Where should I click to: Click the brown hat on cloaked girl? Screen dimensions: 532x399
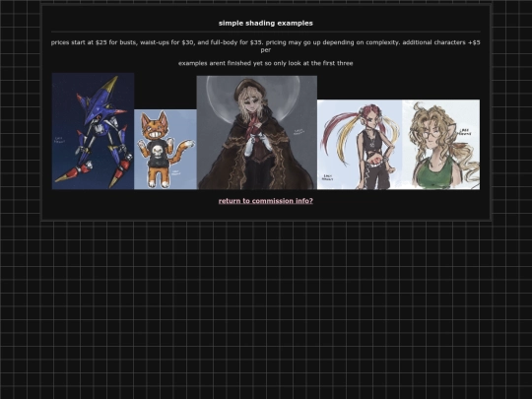(x=249, y=88)
